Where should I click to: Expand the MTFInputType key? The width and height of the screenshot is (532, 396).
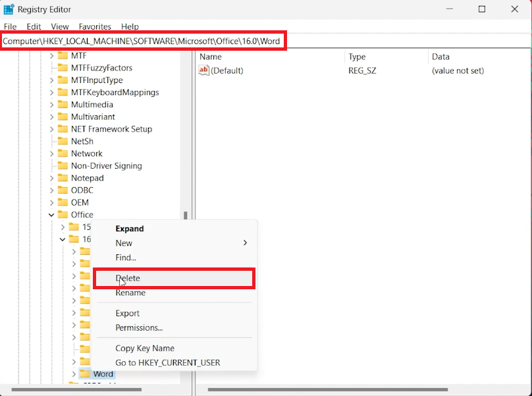click(x=51, y=80)
